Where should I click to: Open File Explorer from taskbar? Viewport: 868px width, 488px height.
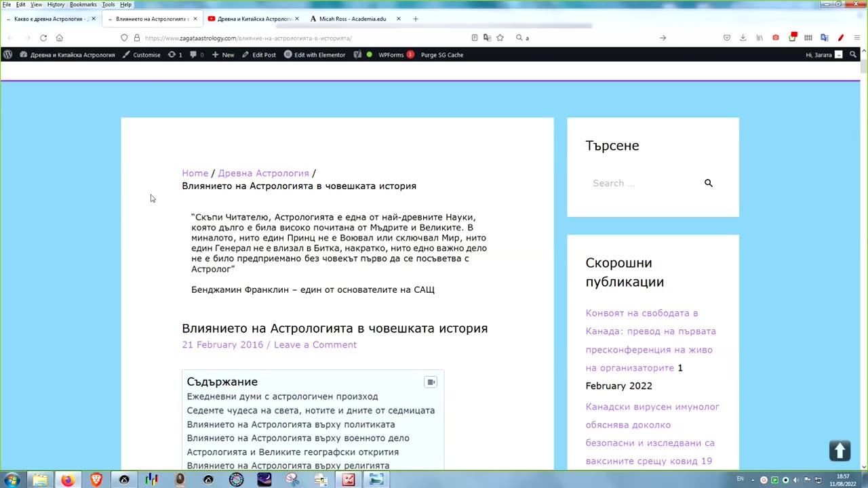[40, 480]
